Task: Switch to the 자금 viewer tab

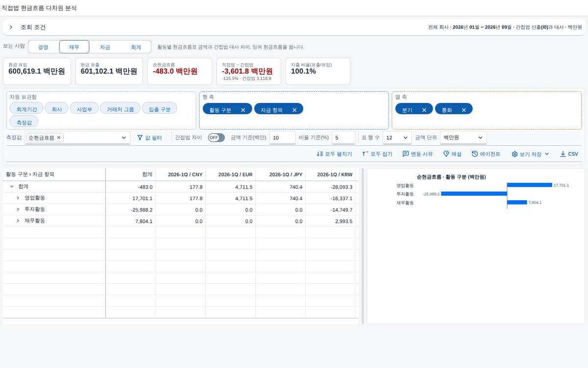Action: click(105, 47)
